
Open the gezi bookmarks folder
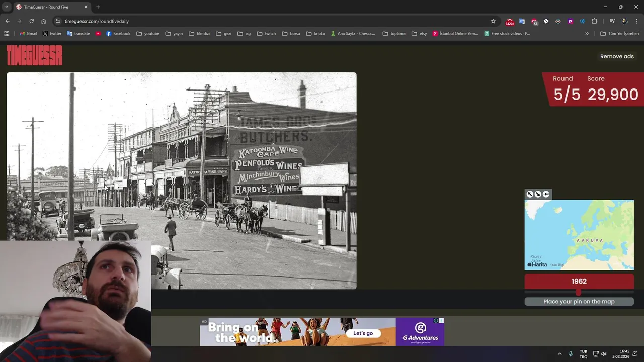tap(224, 34)
